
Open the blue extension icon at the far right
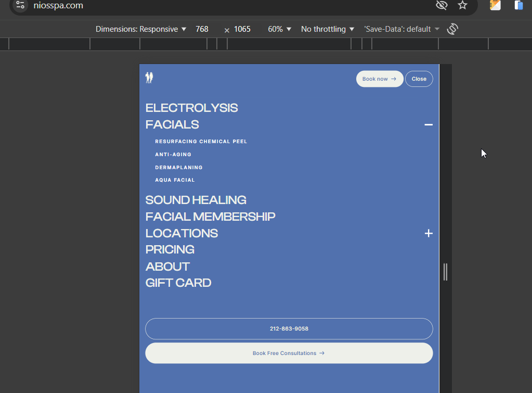518,5
